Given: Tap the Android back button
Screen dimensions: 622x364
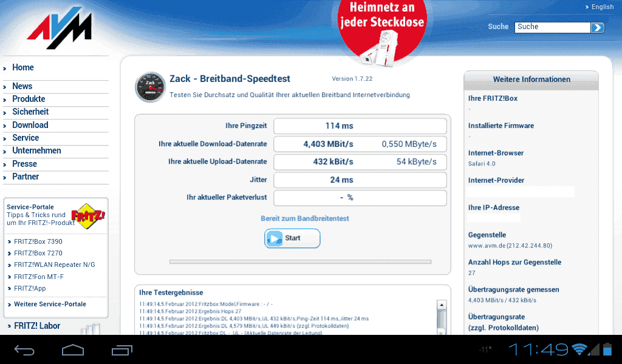Looking at the screenshot, I should [24, 349].
